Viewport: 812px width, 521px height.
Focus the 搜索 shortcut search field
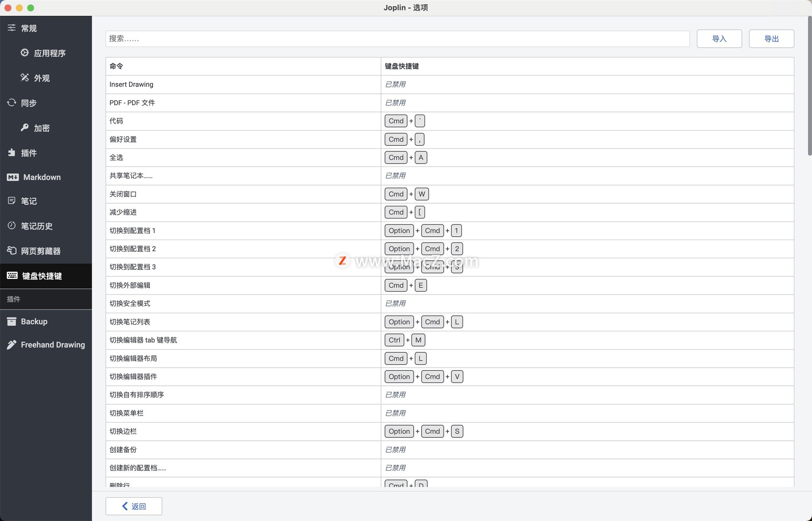pos(398,39)
